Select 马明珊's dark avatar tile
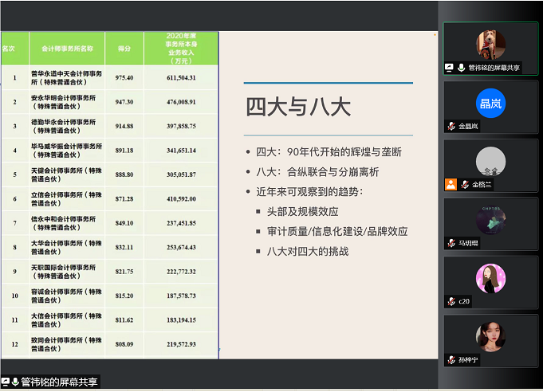The width and height of the screenshot is (543, 392). pos(490,220)
